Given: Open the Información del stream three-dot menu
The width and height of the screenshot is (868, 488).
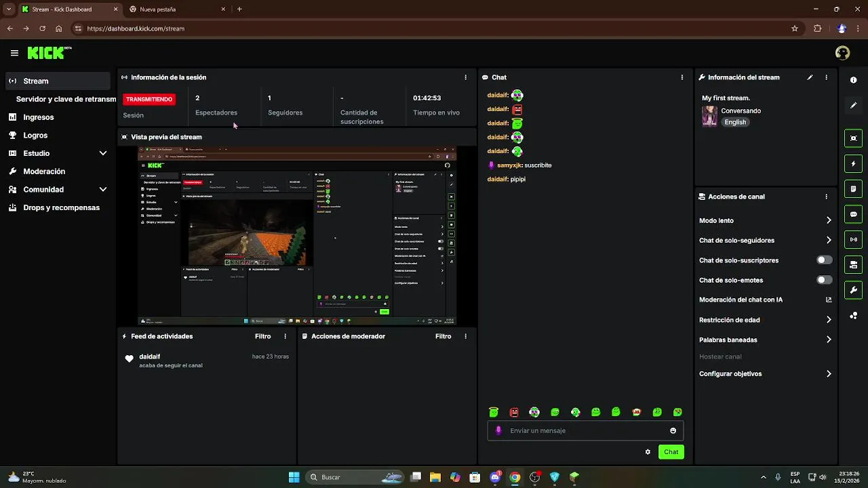Looking at the screenshot, I should [826, 77].
